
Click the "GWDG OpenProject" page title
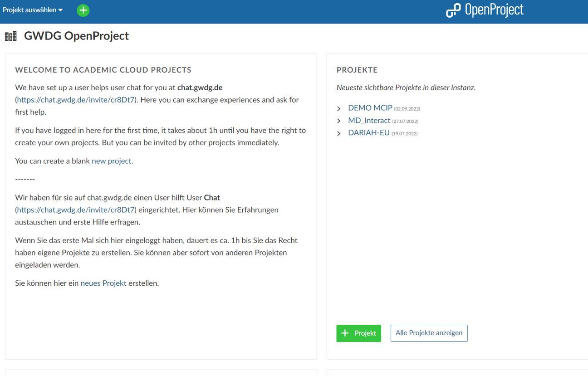coord(76,36)
